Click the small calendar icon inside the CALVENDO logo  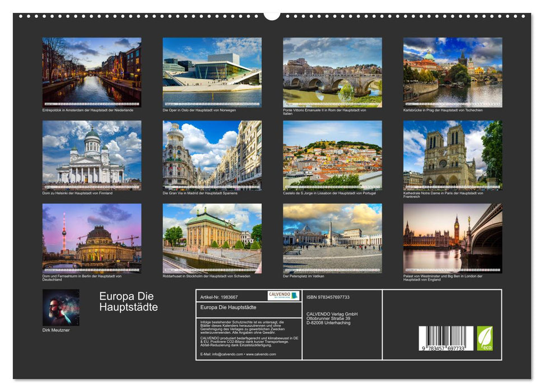coord(295,296)
